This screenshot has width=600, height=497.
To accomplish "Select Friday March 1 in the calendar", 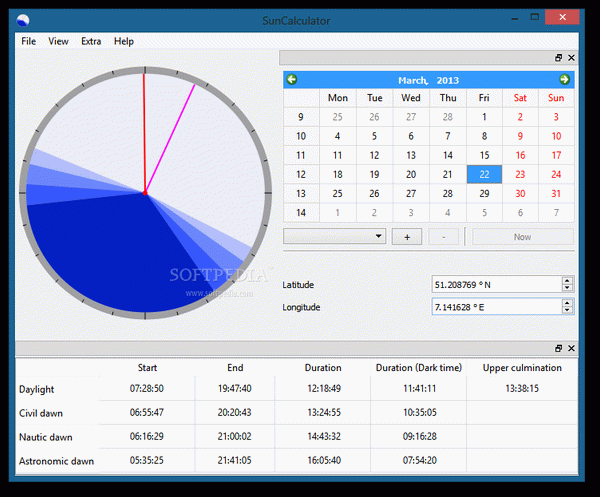I will click(484, 117).
